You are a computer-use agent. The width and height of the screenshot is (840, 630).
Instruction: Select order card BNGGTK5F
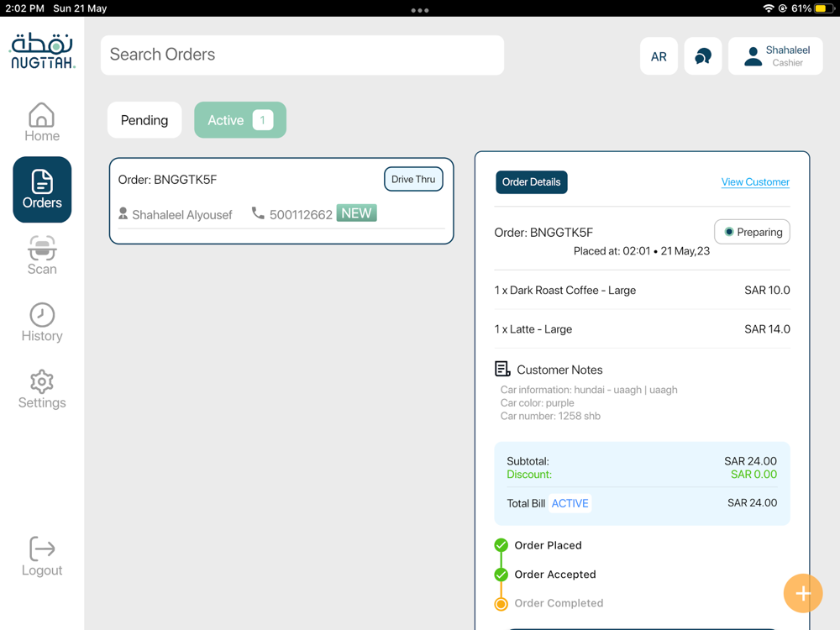281,201
